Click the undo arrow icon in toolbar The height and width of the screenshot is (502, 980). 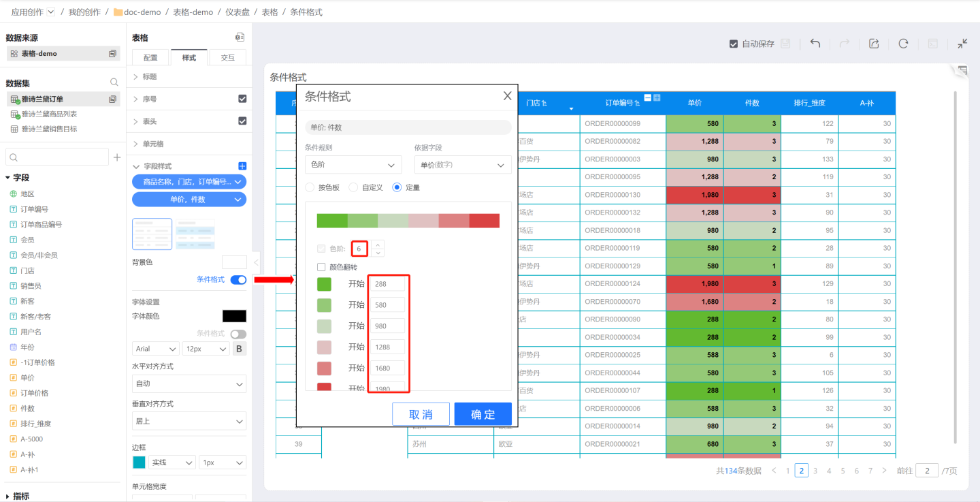[815, 44]
